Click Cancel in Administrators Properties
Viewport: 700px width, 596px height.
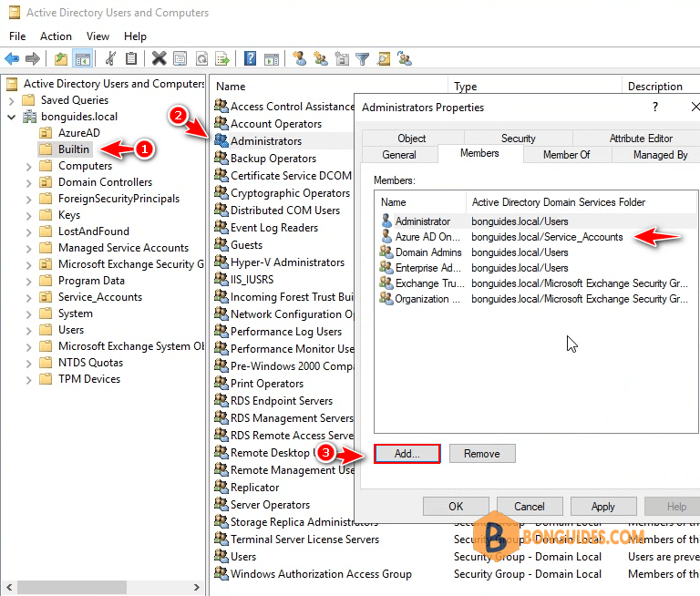pos(530,507)
